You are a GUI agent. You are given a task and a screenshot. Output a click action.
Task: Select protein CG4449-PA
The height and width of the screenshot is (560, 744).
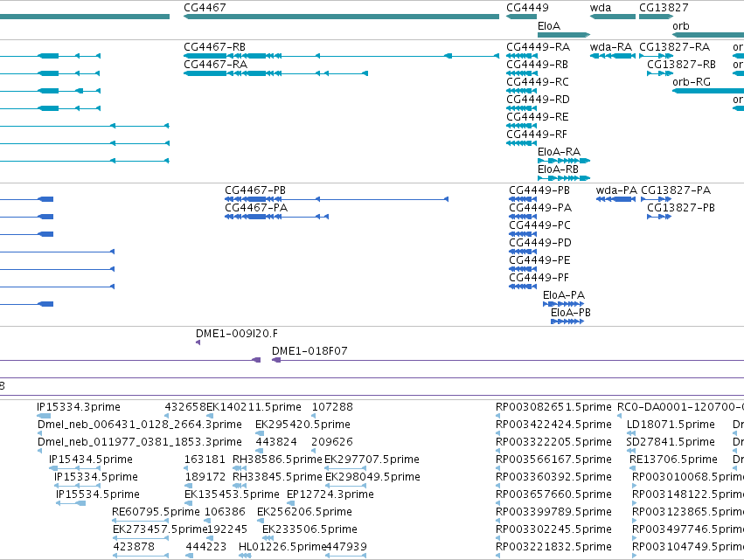click(523, 217)
